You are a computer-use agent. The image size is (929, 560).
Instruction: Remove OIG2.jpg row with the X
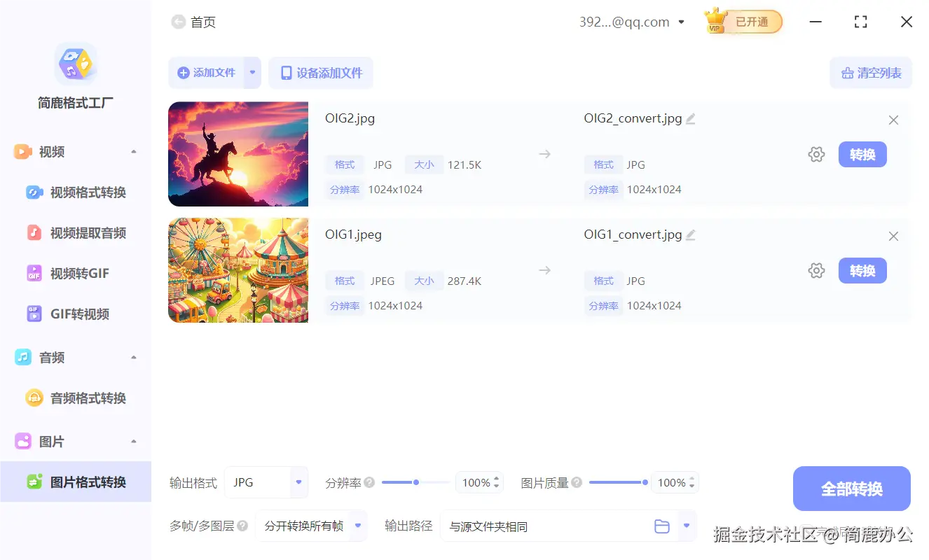click(x=893, y=120)
